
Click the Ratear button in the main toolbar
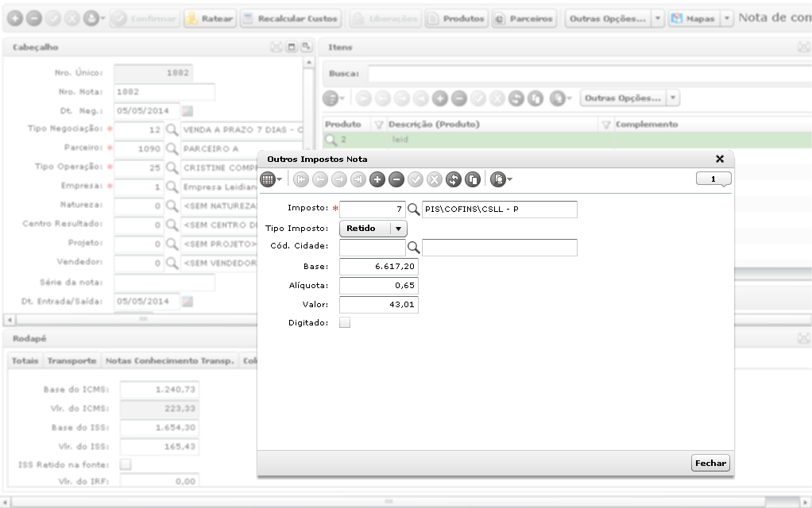(x=210, y=18)
